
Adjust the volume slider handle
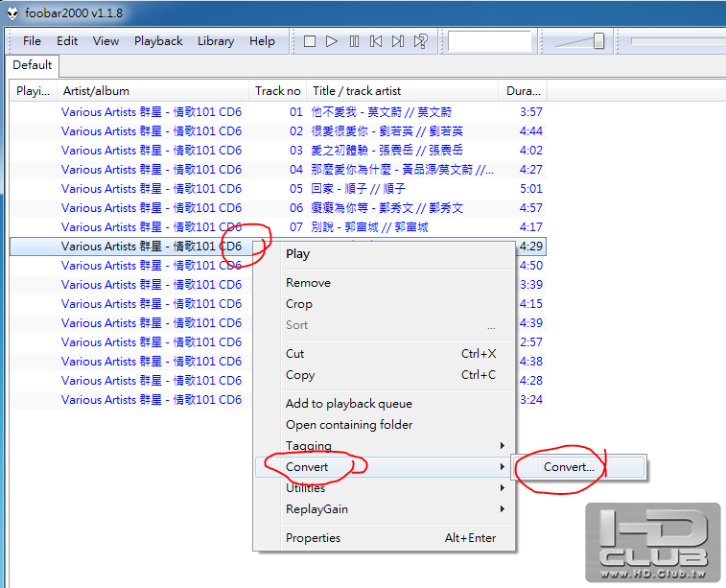point(598,40)
